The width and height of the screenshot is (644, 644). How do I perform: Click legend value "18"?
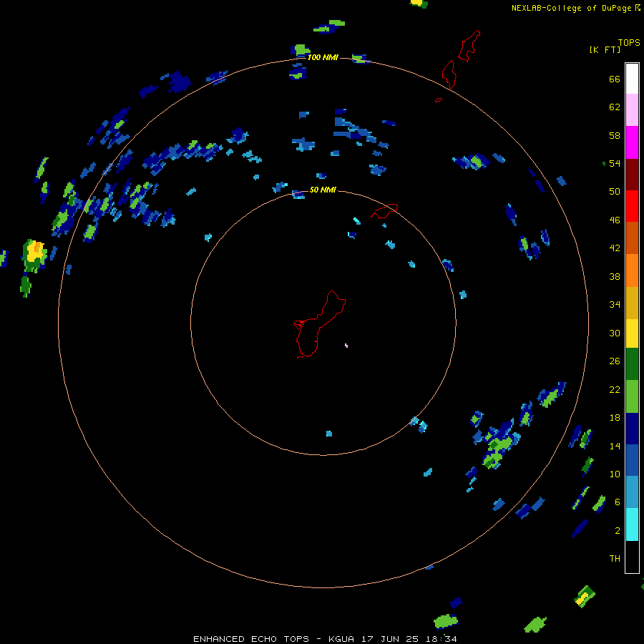tap(615, 418)
